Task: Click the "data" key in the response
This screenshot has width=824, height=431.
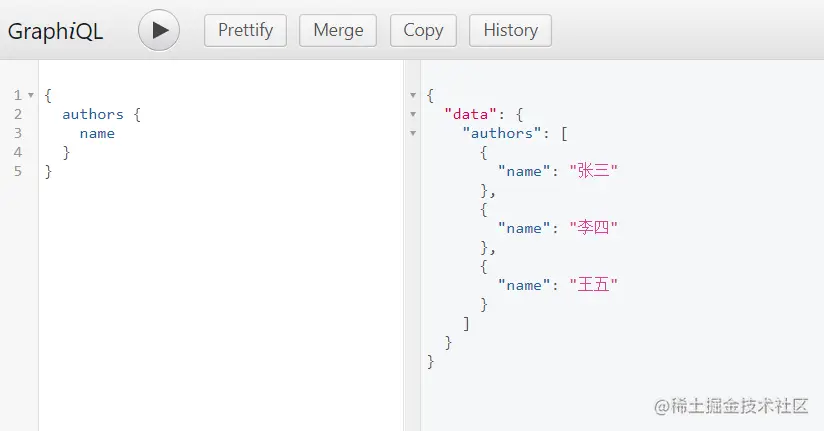Action: tap(471, 114)
